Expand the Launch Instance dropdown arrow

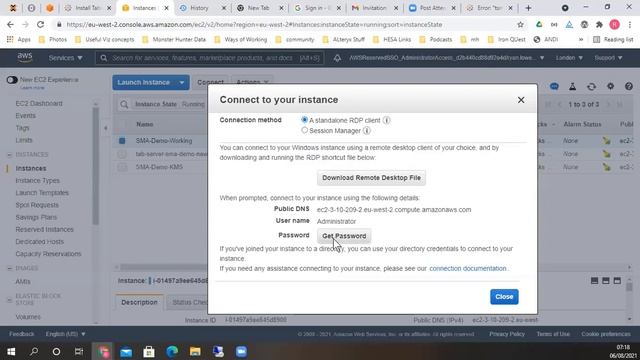pyautogui.click(x=182, y=82)
